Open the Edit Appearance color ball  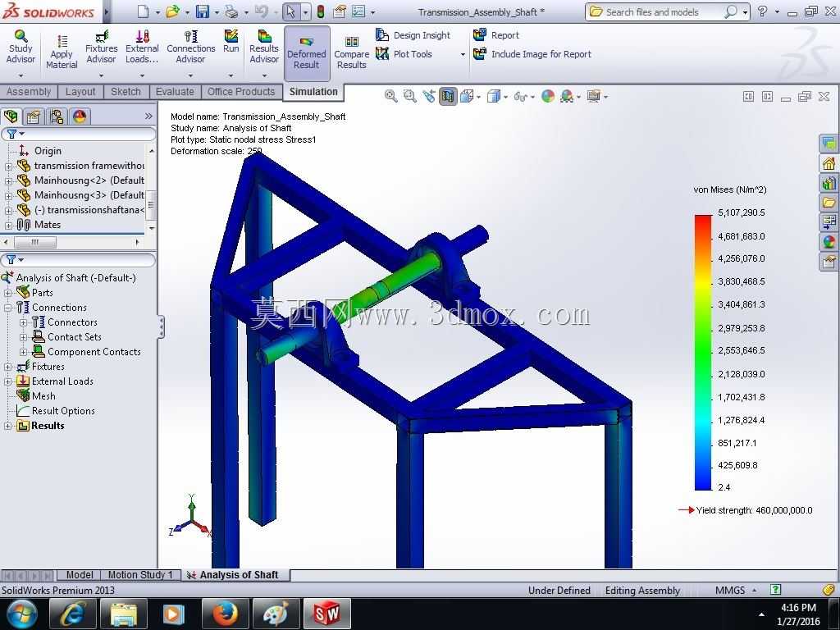coord(547,97)
